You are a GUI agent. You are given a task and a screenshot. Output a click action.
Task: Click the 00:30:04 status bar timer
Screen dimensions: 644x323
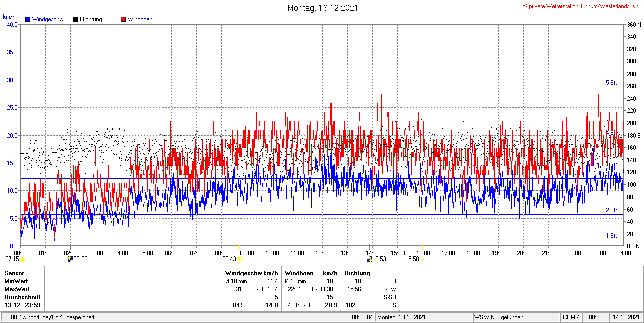click(362, 317)
